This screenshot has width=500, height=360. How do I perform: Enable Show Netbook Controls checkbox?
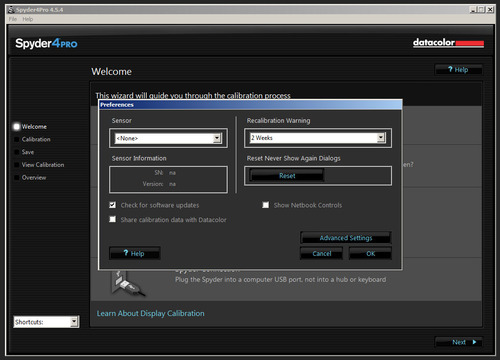[x=266, y=205]
